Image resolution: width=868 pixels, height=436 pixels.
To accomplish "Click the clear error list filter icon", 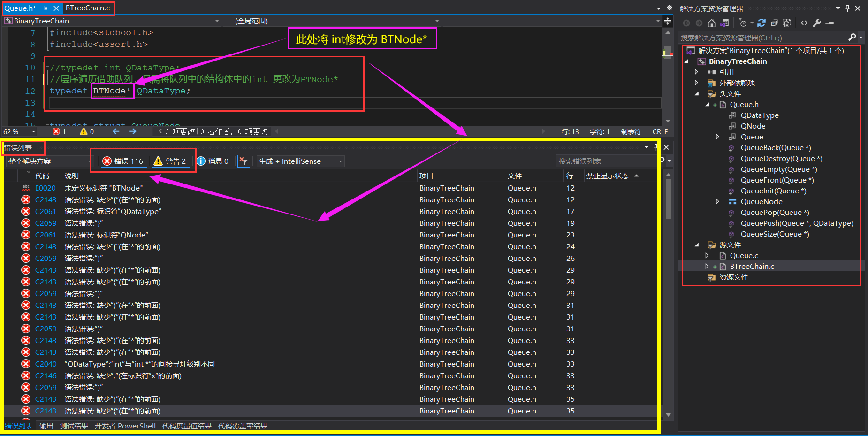I will tap(243, 161).
